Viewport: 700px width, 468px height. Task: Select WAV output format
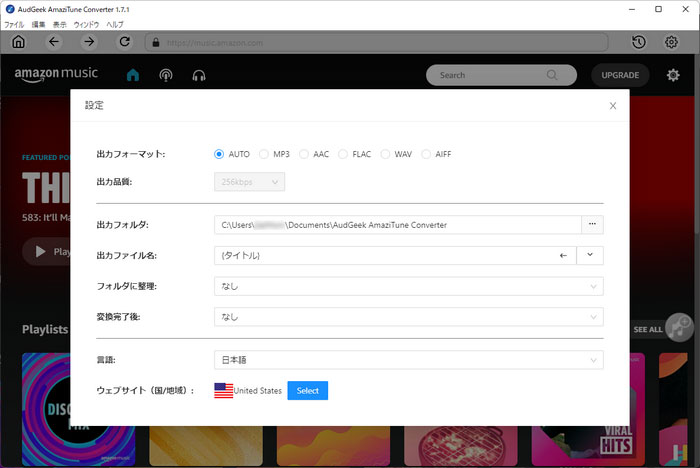(385, 154)
